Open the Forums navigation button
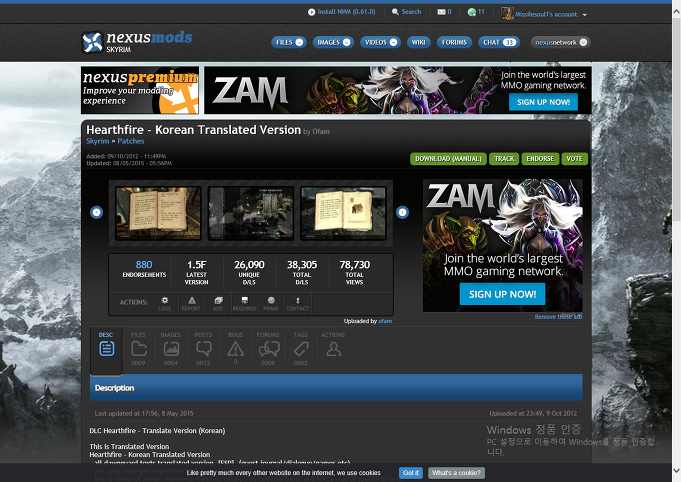Image resolution: width=681 pixels, height=482 pixels. click(x=454, y=42)
